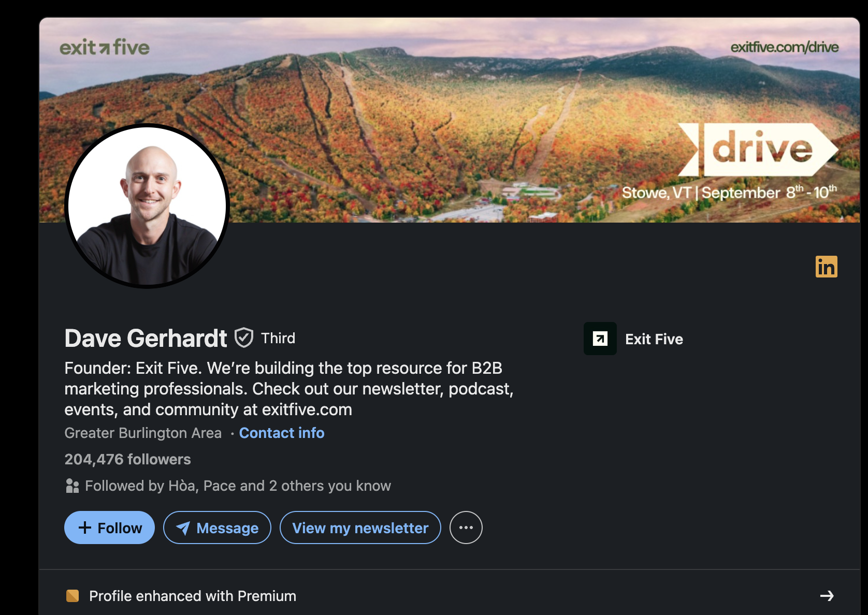Open Followed by Hòa, Pace and others
This screenshot has height=615, width=868.
[238, 486]
